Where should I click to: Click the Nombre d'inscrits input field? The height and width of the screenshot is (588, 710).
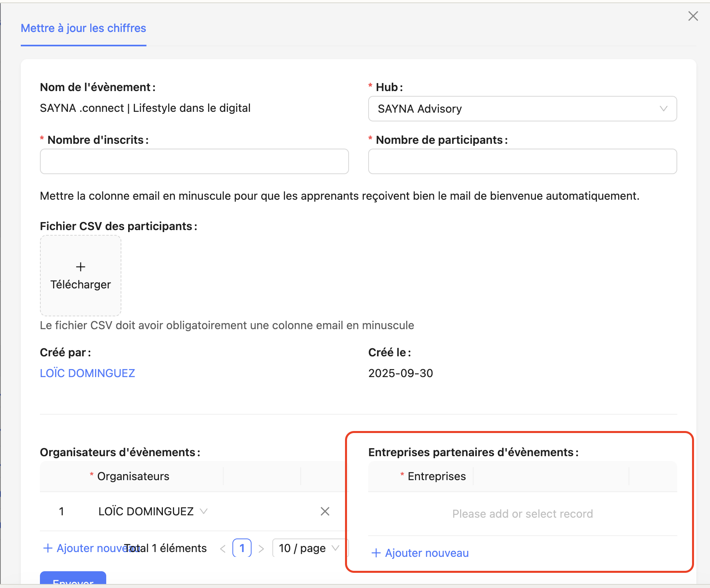(194, 161)
